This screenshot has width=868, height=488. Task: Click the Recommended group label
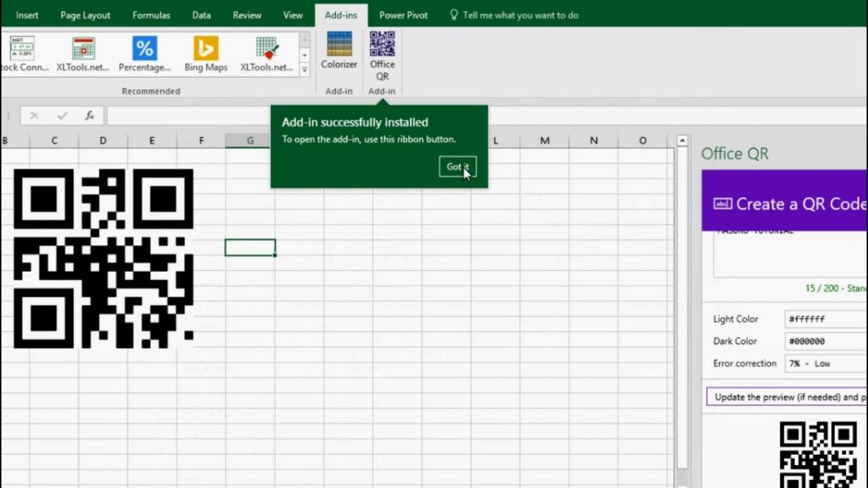point(150,91)
